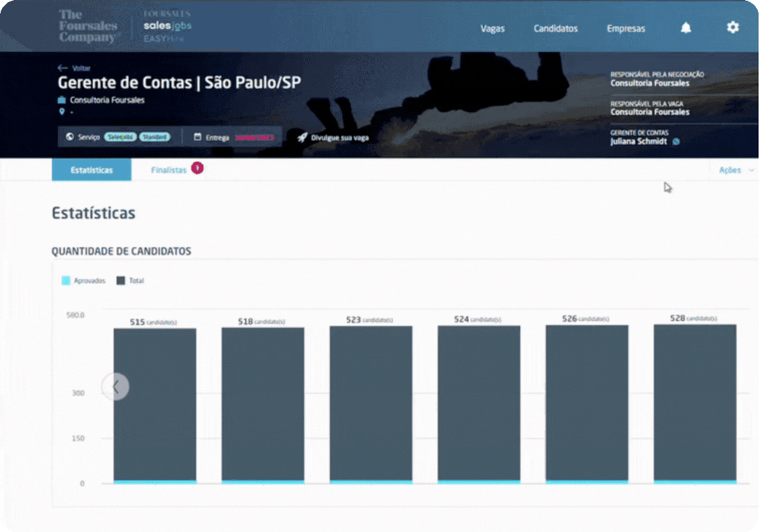The height and width of the screenshot is (532, 760).
Task: Open the notifications bell icon
Action: point(685,27)
